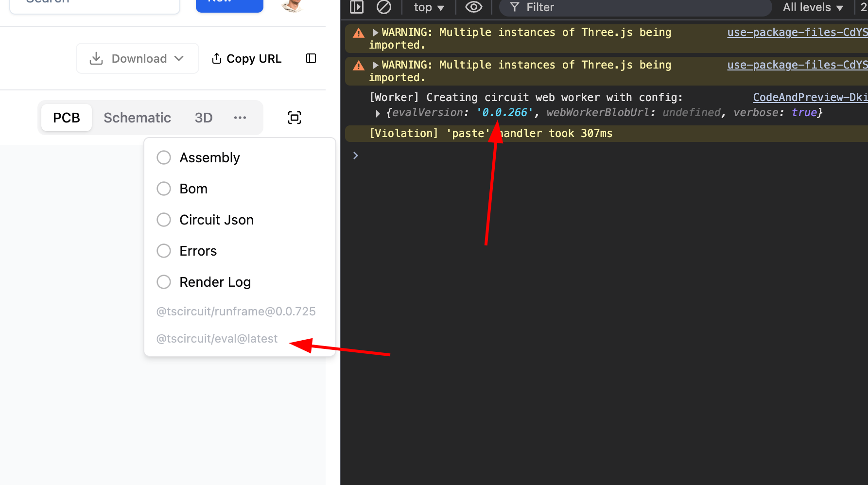Open the CodeAndPreview source link
Image resolution: width=868 pixels, height=485 pixels.
tap(810, 97)
